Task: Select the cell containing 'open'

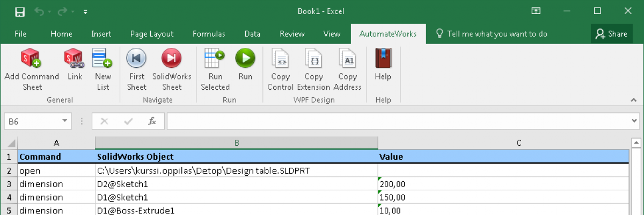Action: tap(56, 170)
